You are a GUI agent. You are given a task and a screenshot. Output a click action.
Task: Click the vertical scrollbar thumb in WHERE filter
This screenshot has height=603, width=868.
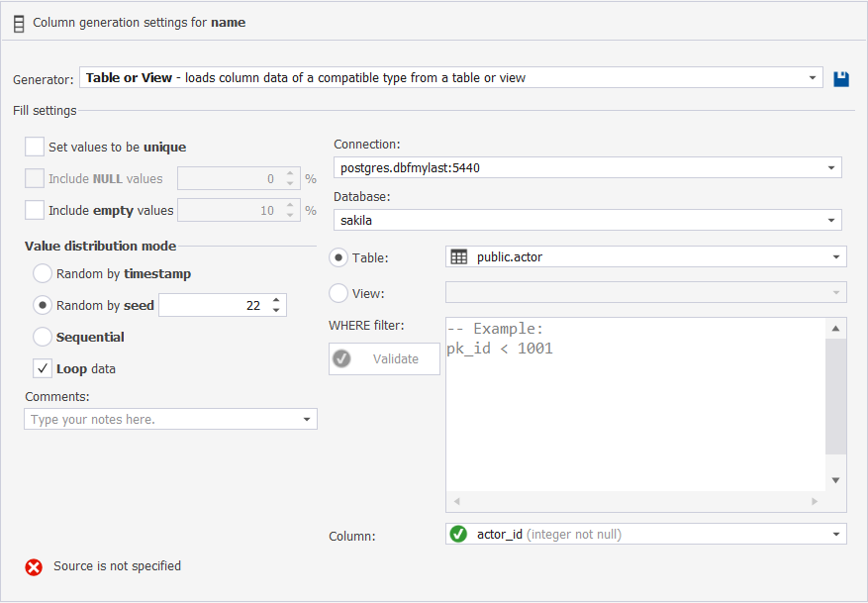[x=836, y=396]
